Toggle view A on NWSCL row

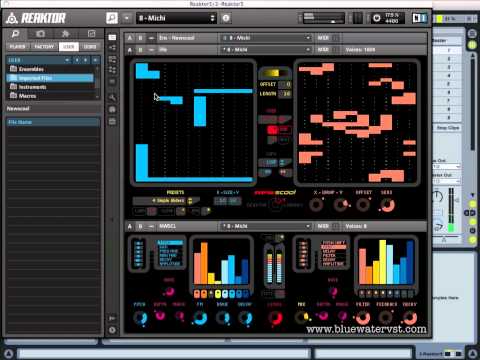pos(130,226)
